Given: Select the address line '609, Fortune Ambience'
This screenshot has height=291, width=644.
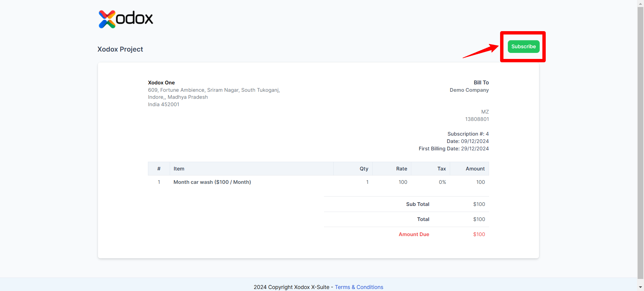Looking at the screenshot, I should point(214,90).
